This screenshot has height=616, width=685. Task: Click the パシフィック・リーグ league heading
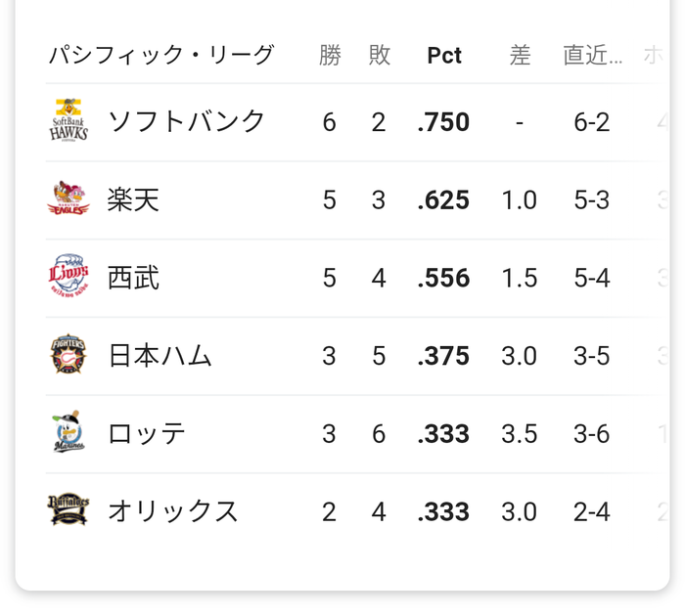[x=161, y=55]
